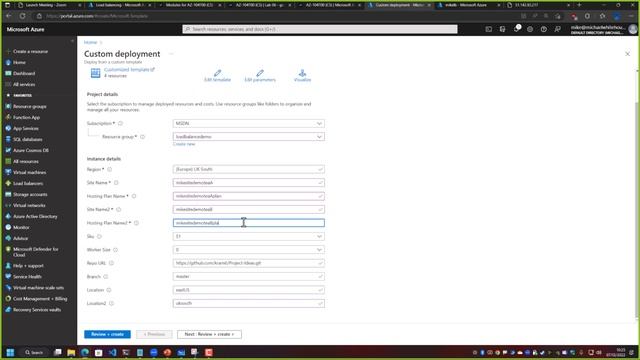Switch to Modules for AZ-104 browser tab
Viewport: 640px width, 360px height.
point(190,5)
